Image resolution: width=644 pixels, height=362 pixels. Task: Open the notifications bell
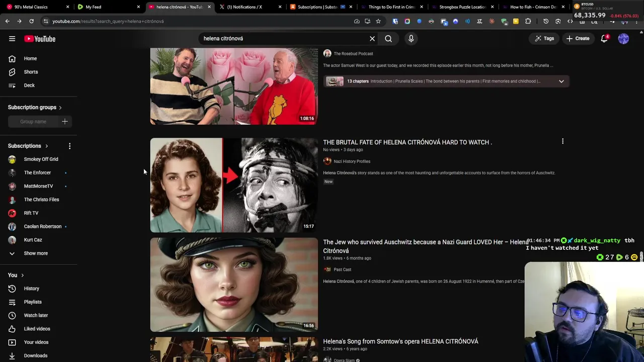click(x=605, y=39)
